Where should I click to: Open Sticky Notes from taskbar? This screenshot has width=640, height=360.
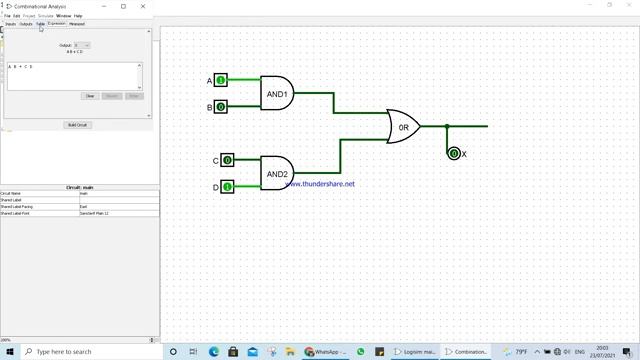(380, 351)
